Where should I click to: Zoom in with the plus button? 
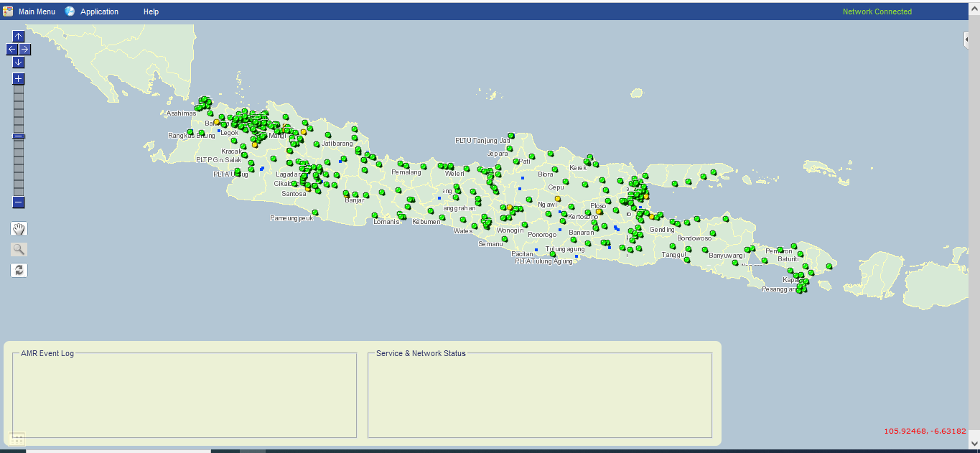click(x=19, y=79)
